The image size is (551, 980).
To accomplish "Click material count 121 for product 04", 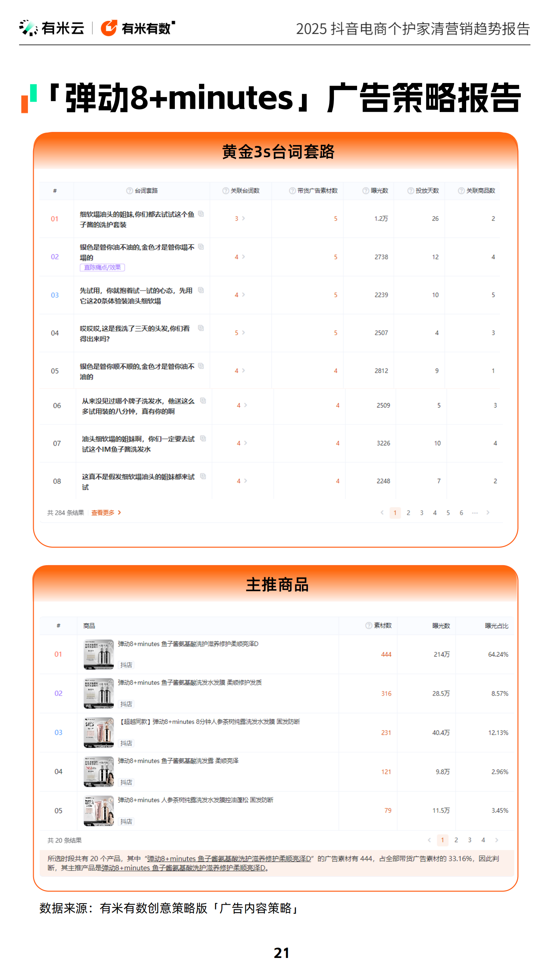I will point(386,772).
